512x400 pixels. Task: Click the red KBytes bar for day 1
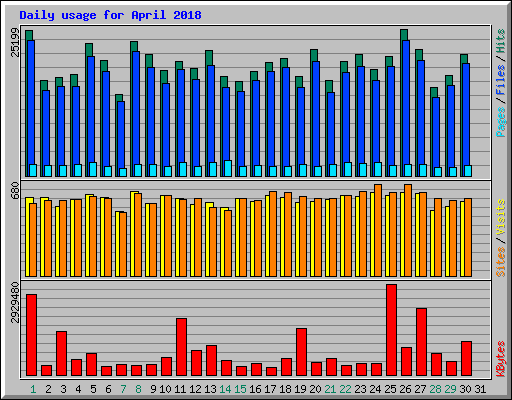(31, 335)
